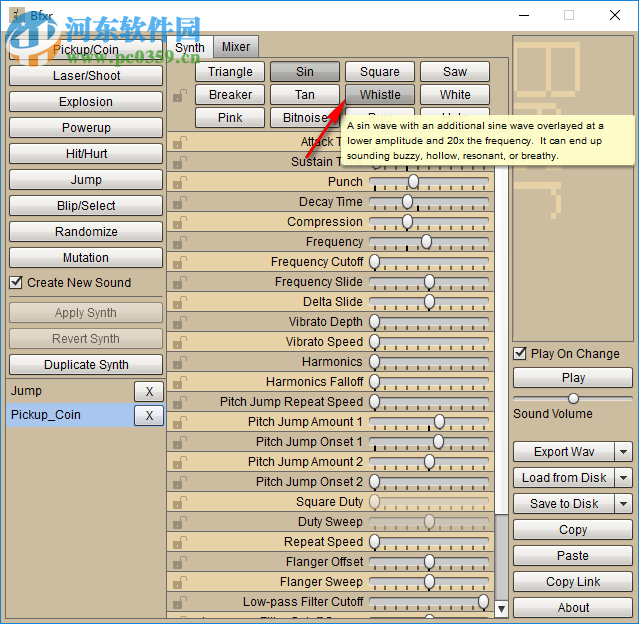Viewport: 639px width, 624px height.
Task: Click the Randomize button
Action: click(x=86, y=232)
